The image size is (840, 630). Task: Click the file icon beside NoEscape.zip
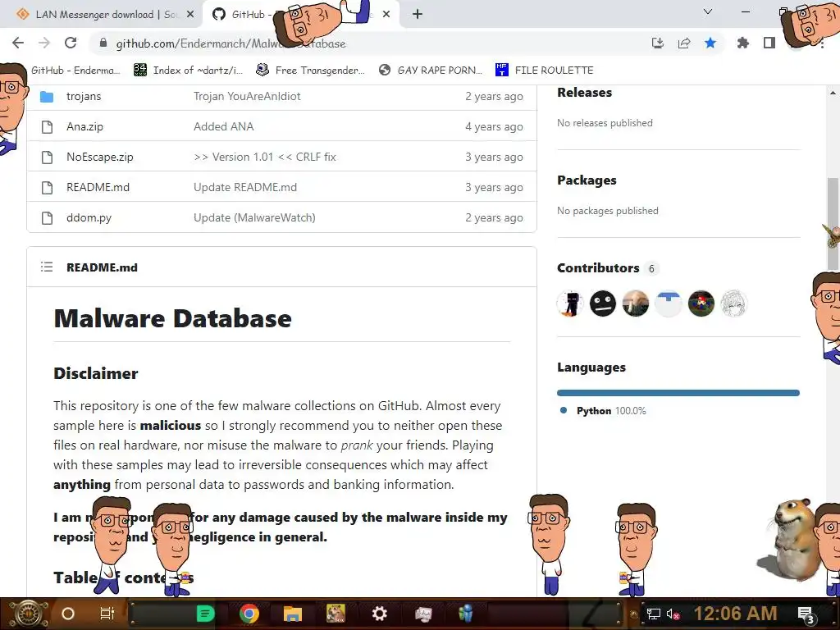point(47,157)
